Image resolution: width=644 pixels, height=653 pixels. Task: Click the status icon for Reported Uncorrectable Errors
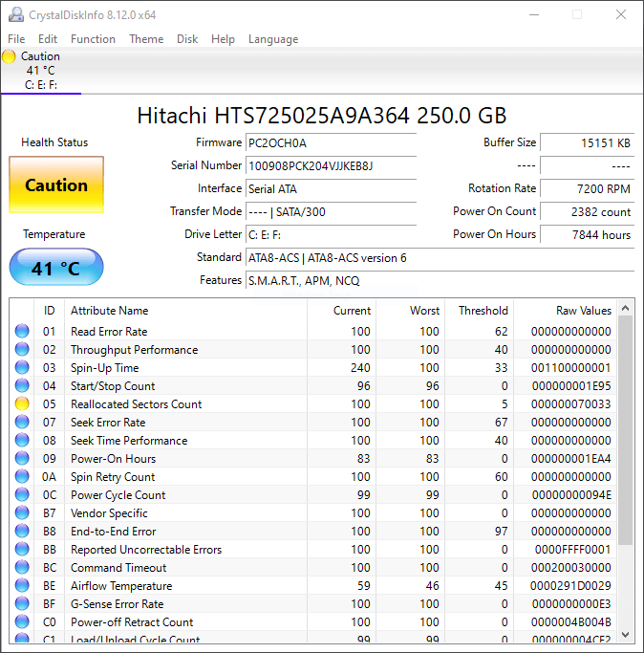[22, 550]
